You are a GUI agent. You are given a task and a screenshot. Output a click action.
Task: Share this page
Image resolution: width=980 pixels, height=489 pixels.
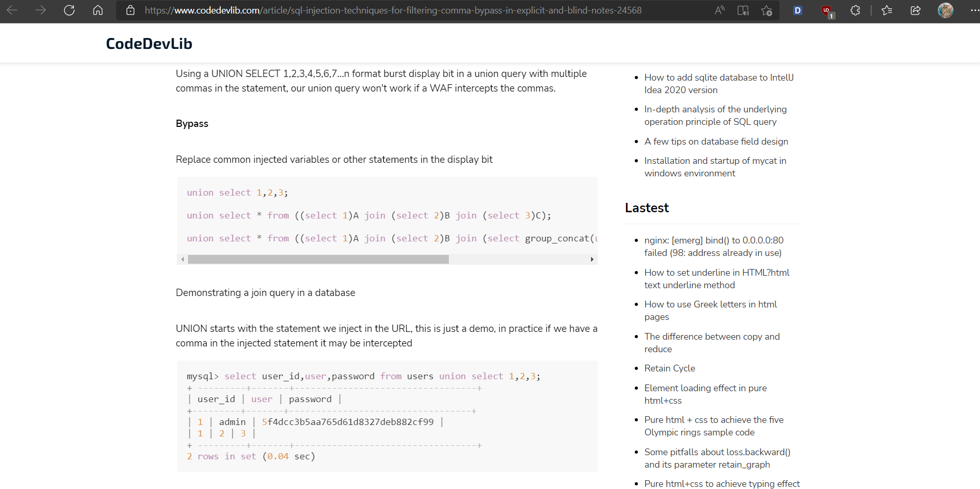pos(915,10)
